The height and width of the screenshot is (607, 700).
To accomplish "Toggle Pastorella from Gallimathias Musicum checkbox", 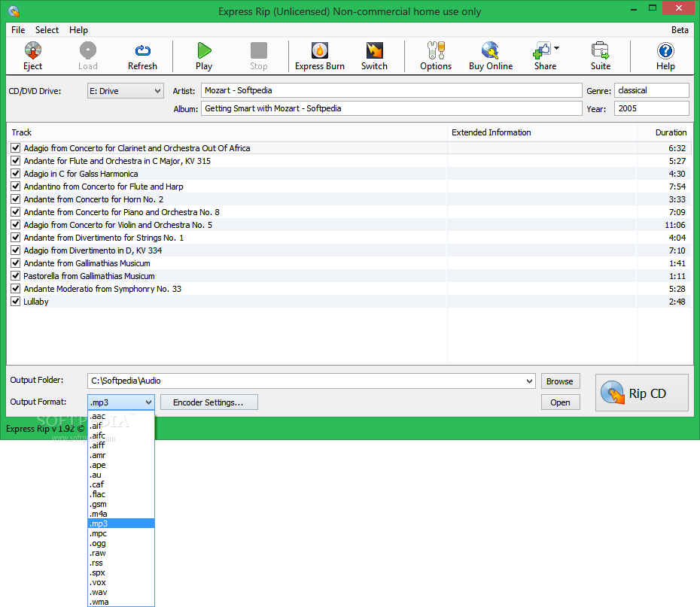I will (16, 276).
